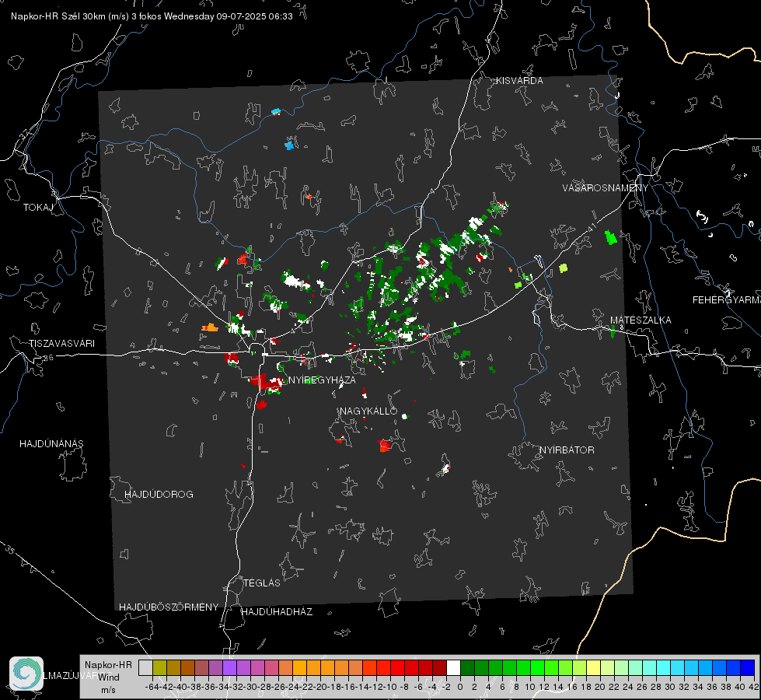This screenshot has width=761, height=700.
Task: Click the KISVÁRDA city label
Action: pos(519,81)
